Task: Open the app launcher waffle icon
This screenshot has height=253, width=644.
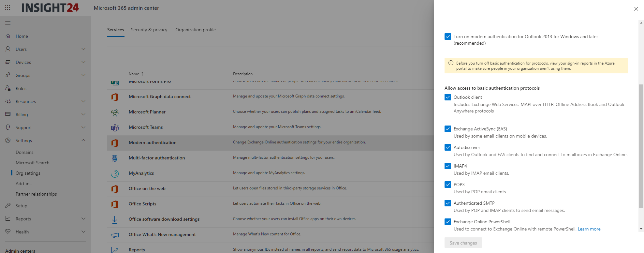Action: pos(8,7)
